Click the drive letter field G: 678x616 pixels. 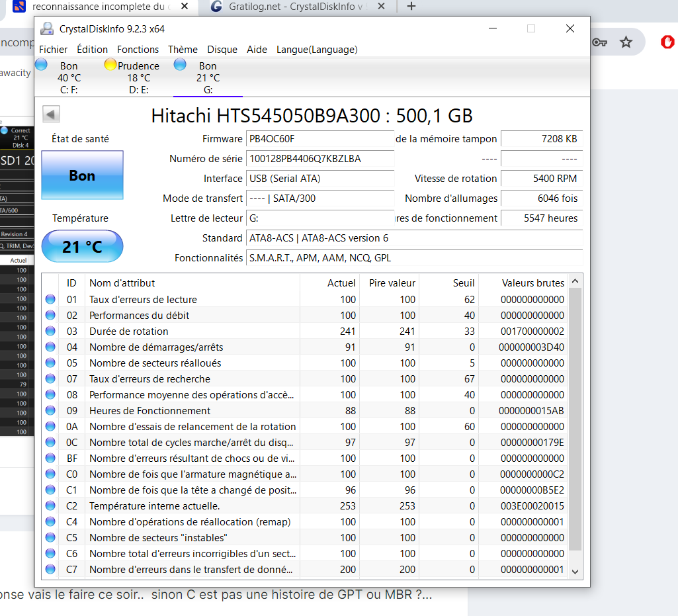click(320, 218)
